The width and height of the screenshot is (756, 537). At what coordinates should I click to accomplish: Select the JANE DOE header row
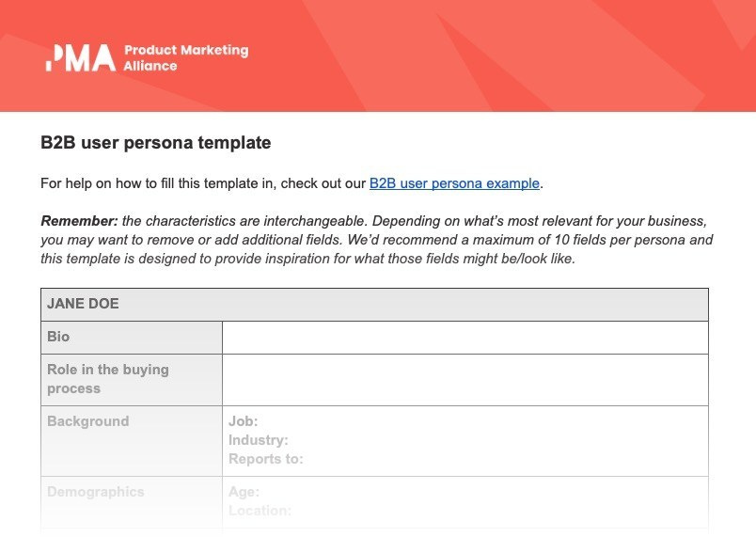pyautogui.click(x=374, y=305)
